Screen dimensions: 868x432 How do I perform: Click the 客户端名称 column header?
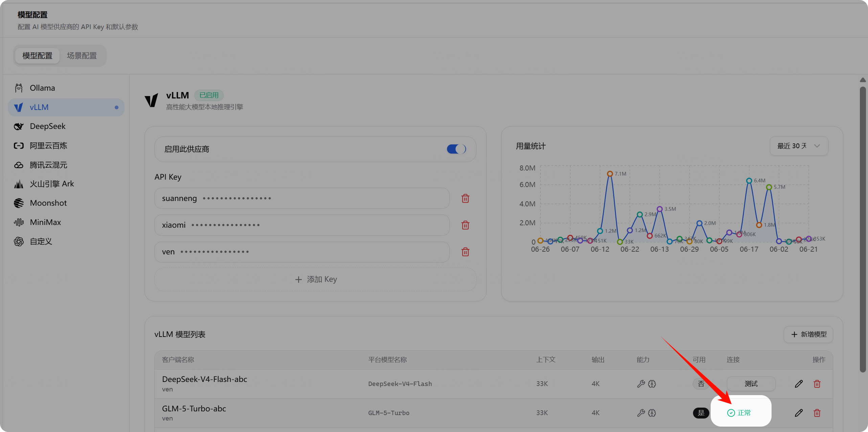178,360
